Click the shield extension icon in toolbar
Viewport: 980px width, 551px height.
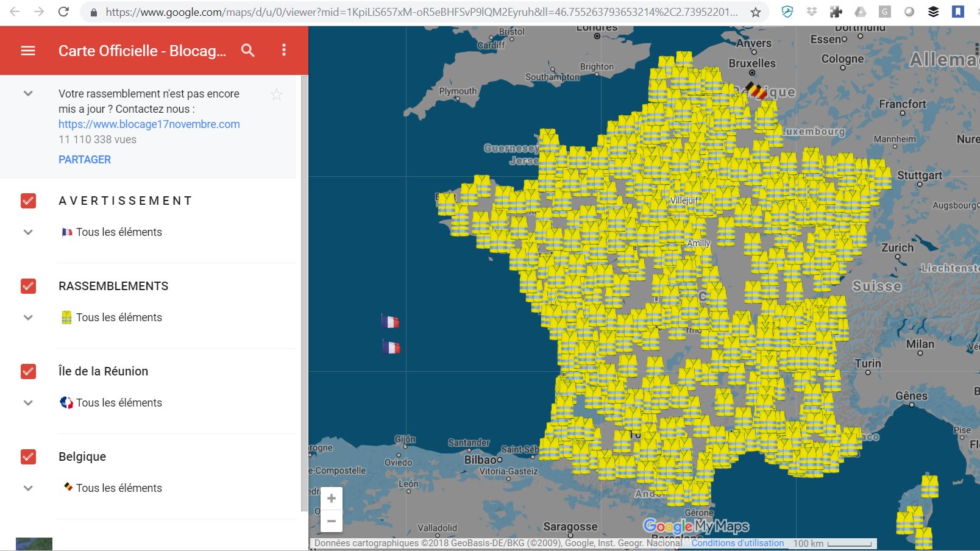point(787,12)
